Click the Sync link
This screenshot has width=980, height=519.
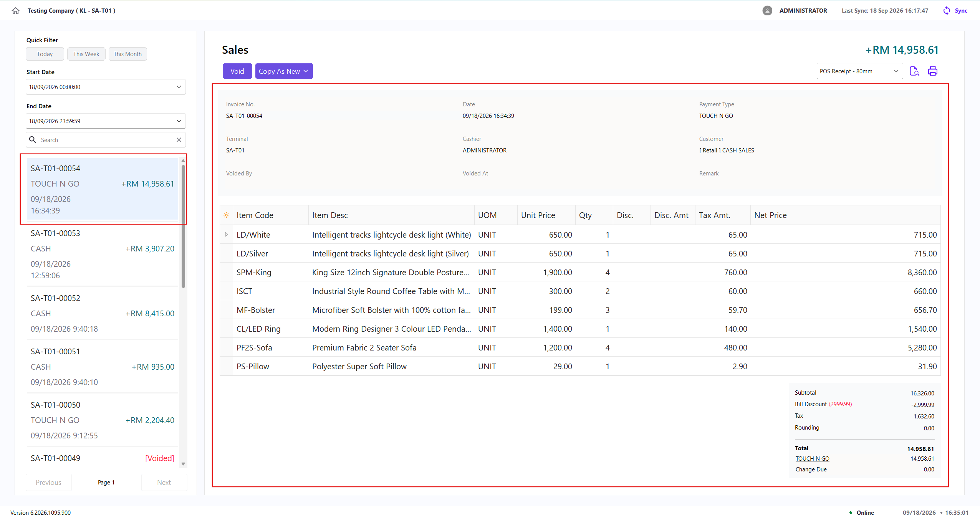coord(961,11)
